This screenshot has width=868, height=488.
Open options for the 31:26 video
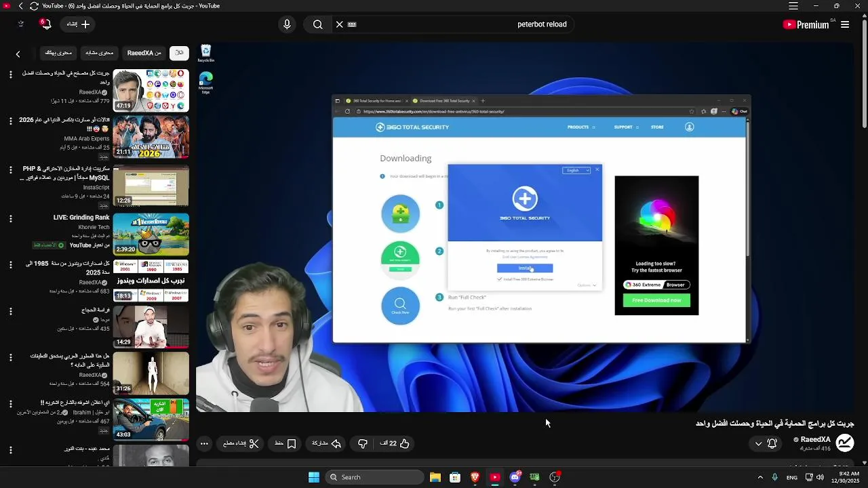pos(10,357)
